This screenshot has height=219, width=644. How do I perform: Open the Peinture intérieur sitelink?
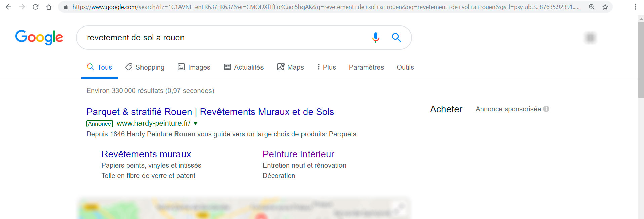298,154
